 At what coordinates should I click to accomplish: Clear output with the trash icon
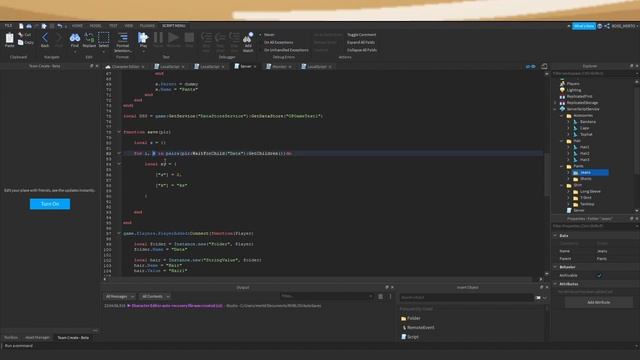(x=380, y=296)
